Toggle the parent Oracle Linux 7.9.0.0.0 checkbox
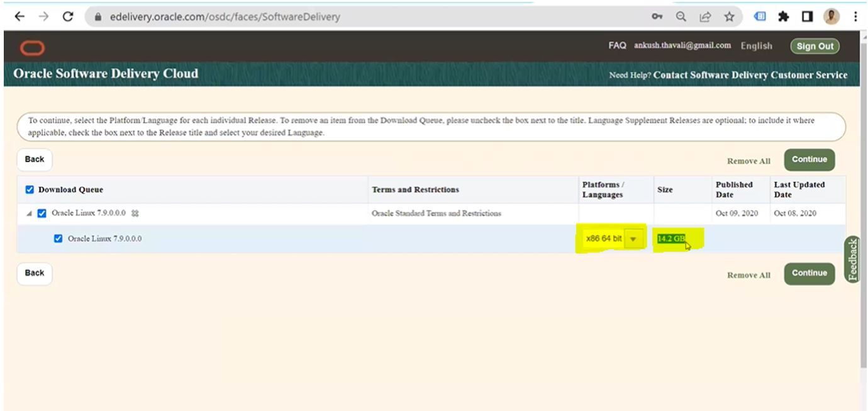Viewport: 868px width, 411px height. [x=42, y=213]
